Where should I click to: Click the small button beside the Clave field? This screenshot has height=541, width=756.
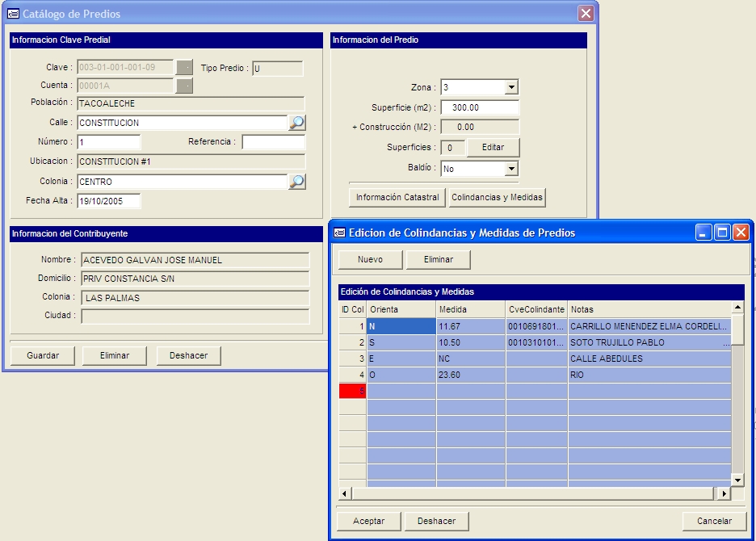tap(184, 68)
